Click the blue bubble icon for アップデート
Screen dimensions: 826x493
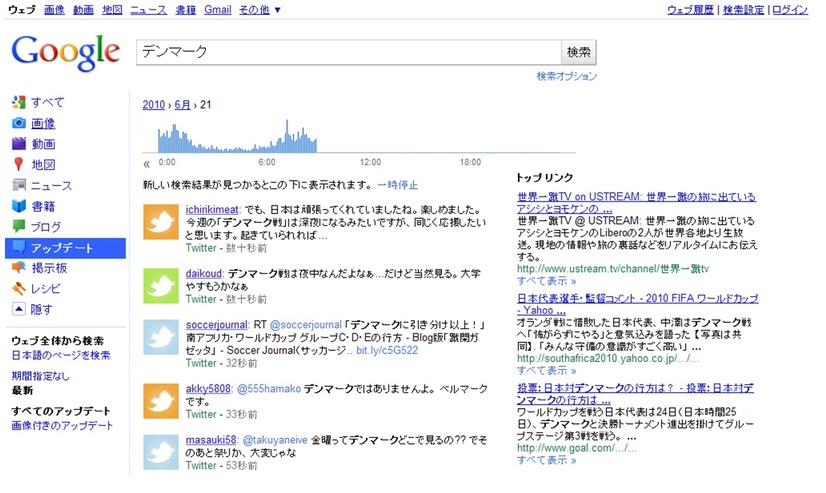coord(18,247)
